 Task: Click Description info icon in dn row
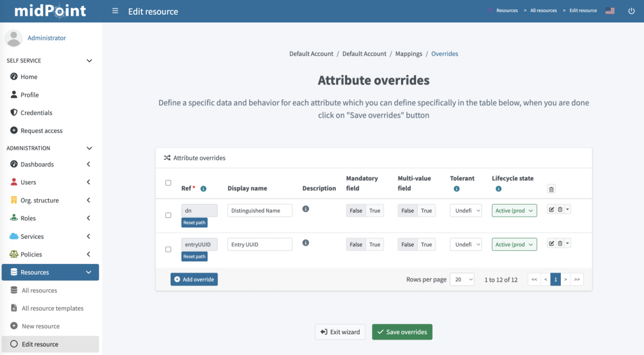coord(306,209)
